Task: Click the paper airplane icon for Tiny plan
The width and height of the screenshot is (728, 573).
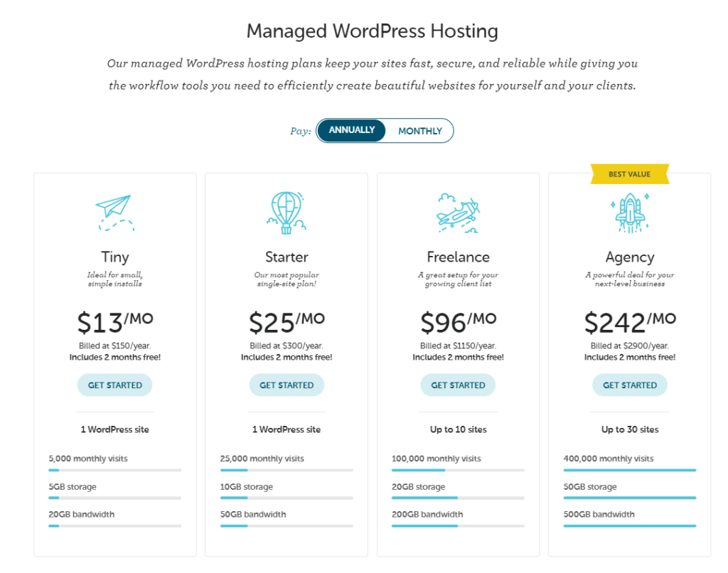Action: [x=114, y=212]
